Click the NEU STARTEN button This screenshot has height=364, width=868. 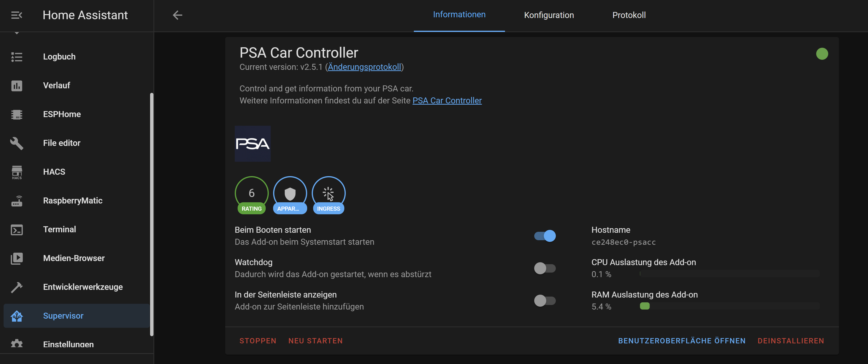tap(315, 341)
